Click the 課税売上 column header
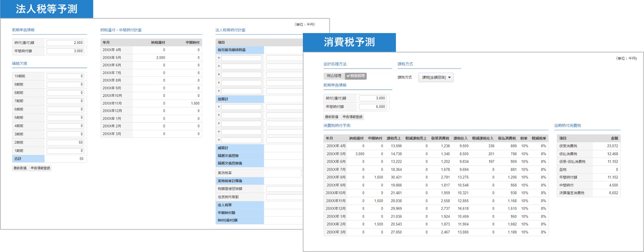This screenshot has height=252, width=644. pos(394,139)
